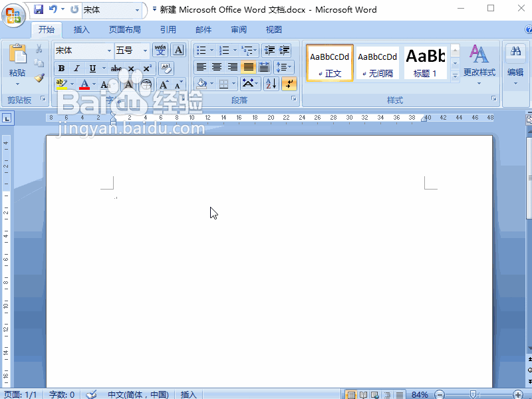This screenshot has width=532, height=399.
Task: Toggle superscript formatting
Action: 147,68
